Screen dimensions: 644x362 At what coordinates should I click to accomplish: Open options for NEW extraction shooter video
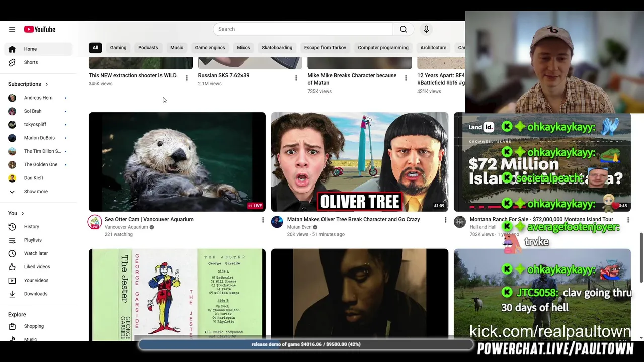(x=187, y=78)
